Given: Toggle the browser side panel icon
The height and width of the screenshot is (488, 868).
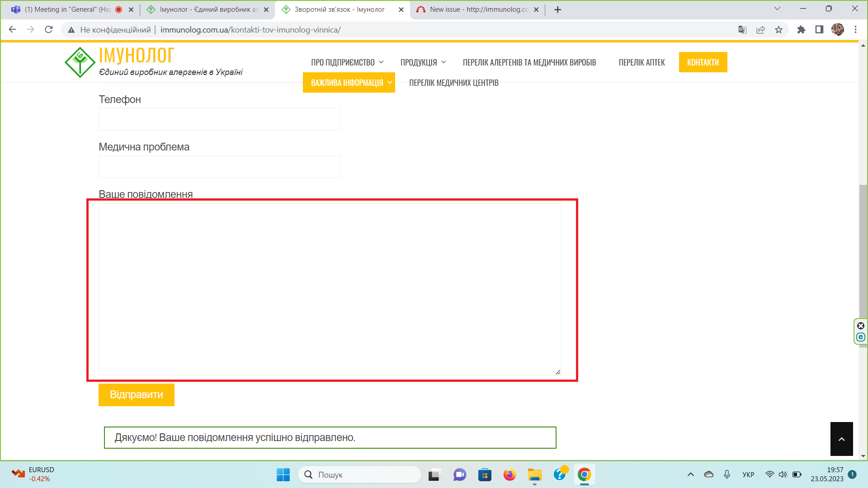Looking at the screenshot, I should (x=819, y=30).
